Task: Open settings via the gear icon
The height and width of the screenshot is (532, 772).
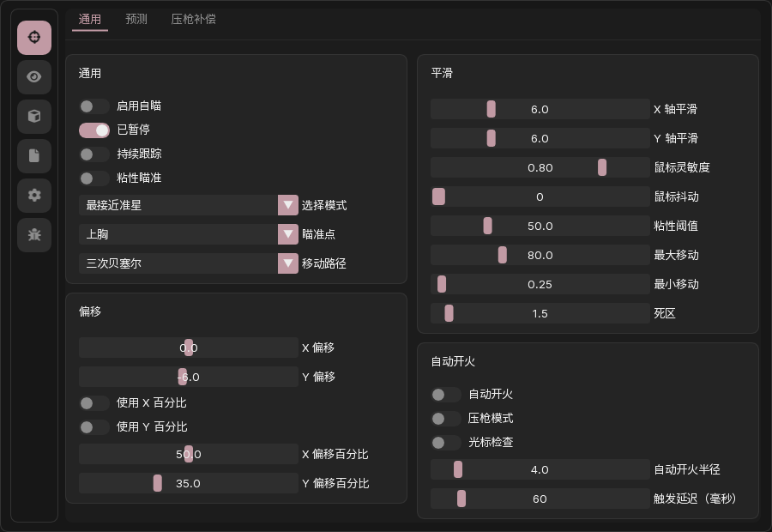Action: 34,196
